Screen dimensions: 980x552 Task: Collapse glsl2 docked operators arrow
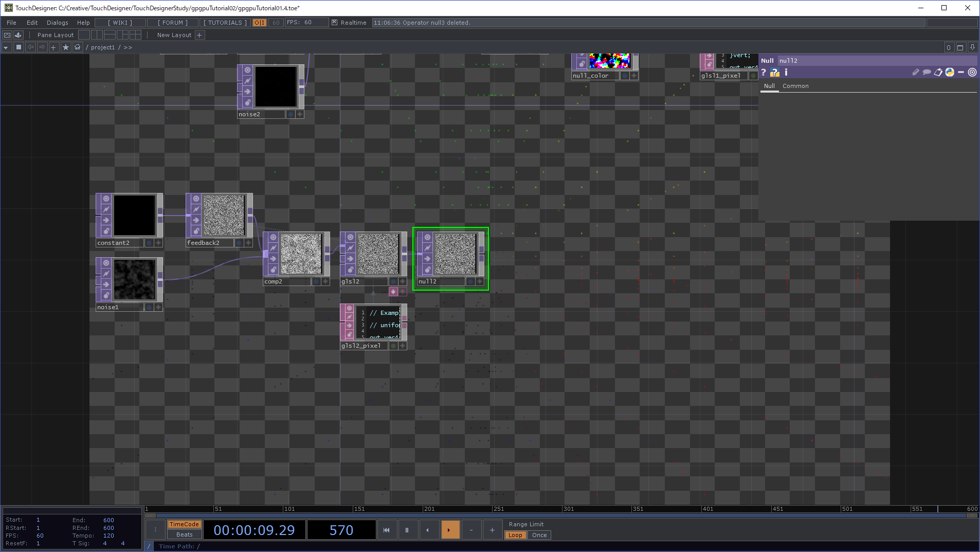pos(393,292)
